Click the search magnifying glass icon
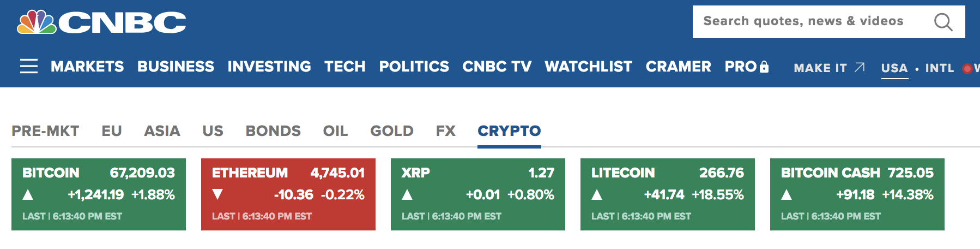980x249 pixels. [943, 22]
